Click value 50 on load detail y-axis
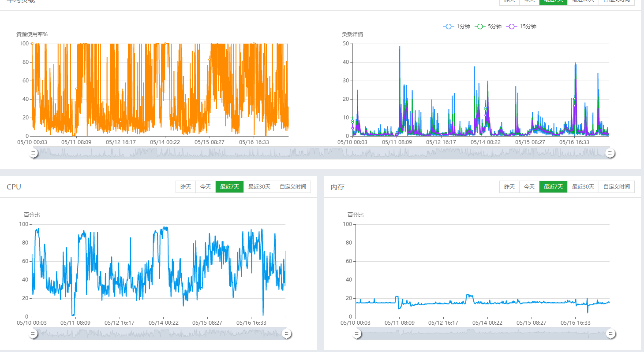Screen dimensions: 644x352 coord(346,44)
